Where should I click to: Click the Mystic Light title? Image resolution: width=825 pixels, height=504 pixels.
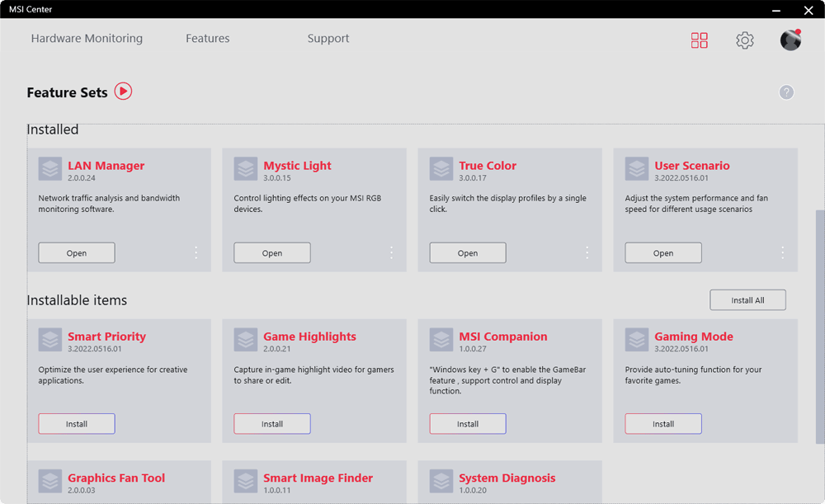(x=297, y=166)
